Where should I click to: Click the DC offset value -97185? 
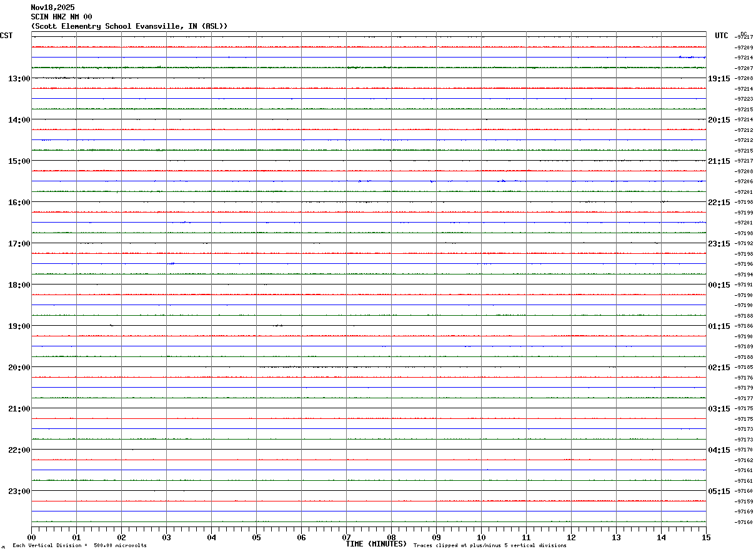point(744,368)
